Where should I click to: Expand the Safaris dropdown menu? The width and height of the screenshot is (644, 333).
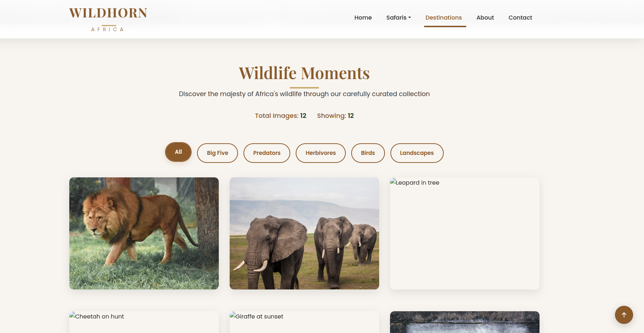coord(398,17)
